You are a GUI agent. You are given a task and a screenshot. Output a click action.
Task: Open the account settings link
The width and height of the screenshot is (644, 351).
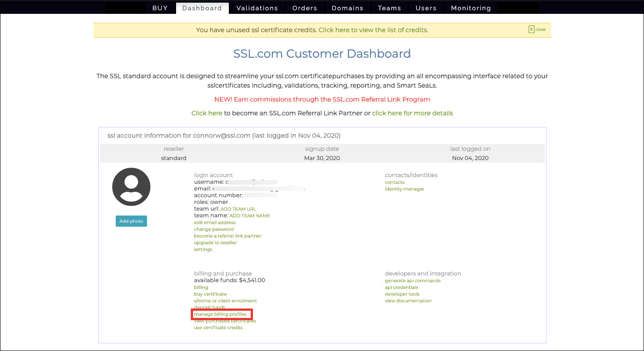(x=203, y=250)
